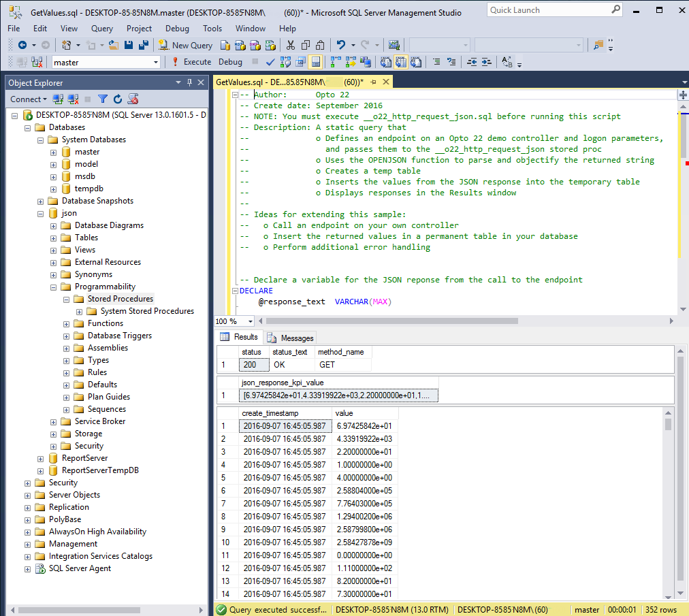This screenshot has height=616, width=689.
Task: Close the GetValues.sql tab
Action: [386, 82]
